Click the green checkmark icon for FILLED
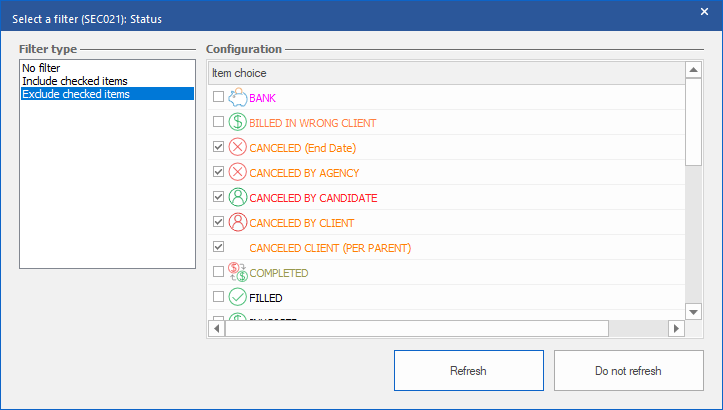Viewport: 723px width, 410px height. point(237,298)
